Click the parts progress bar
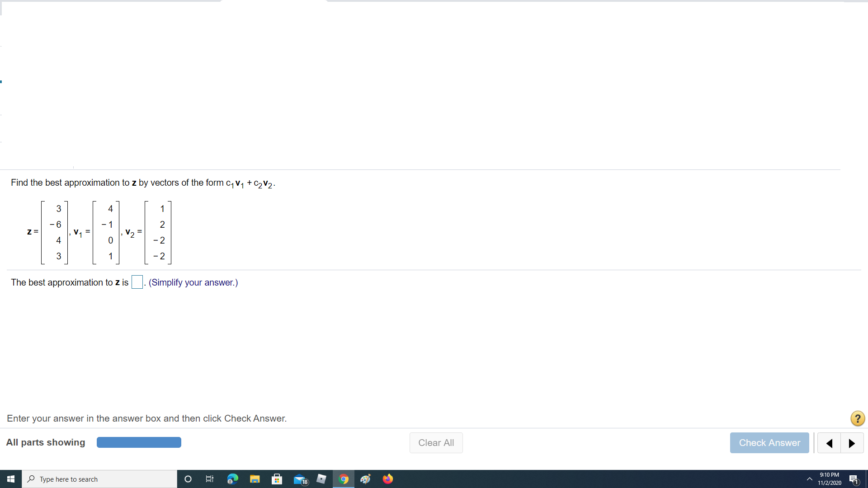Viewport: 868px width, 488px height. 139,442
